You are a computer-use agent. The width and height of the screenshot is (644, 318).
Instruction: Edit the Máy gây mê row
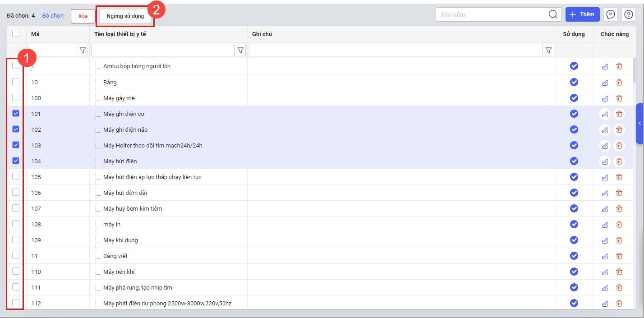tap(605, 98)
